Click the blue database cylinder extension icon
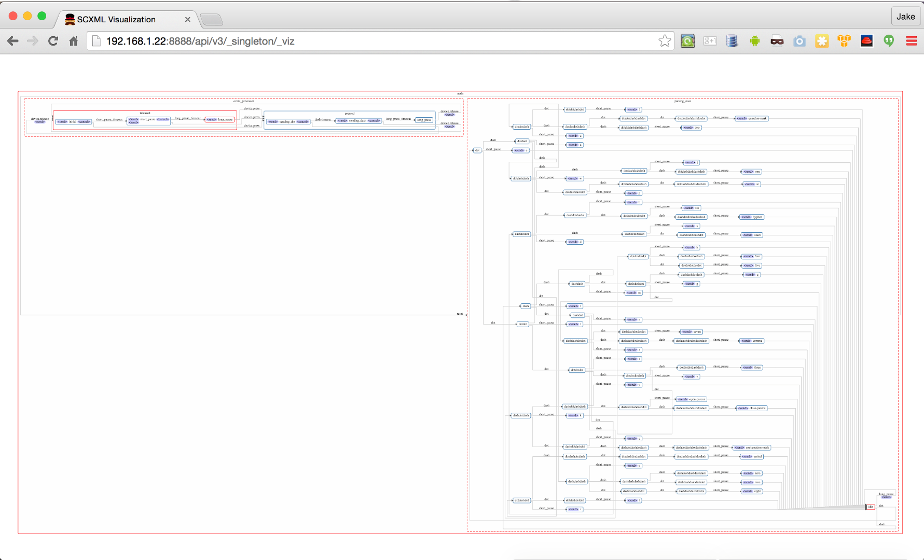The width and height of the screenshot is (924, 560). (x=732, y=41)
